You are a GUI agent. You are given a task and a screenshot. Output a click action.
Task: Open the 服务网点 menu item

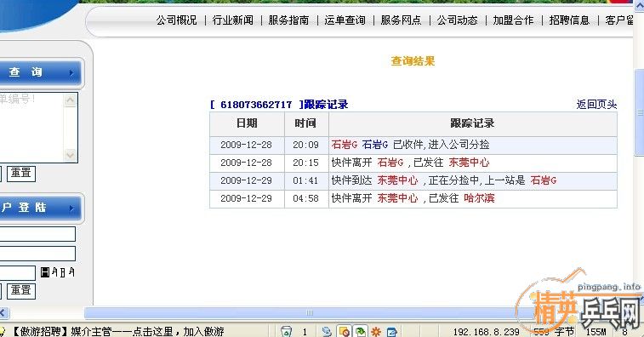(401, 20)
